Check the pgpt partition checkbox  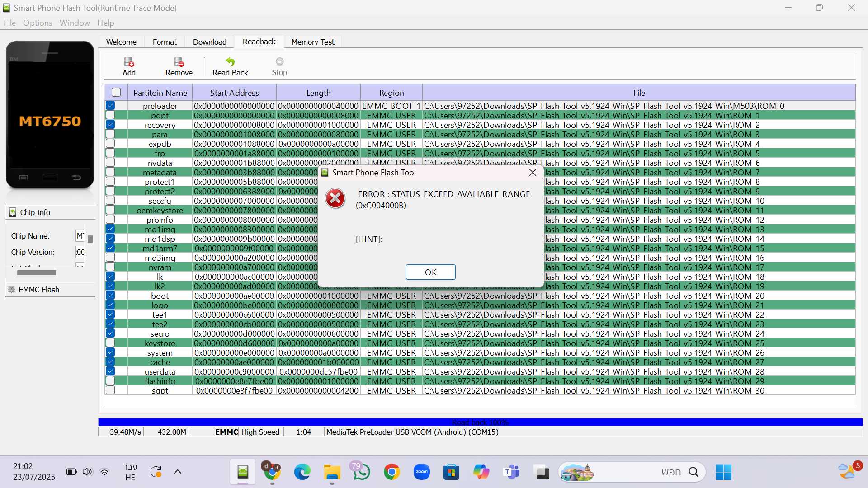(x=110, y=115)
